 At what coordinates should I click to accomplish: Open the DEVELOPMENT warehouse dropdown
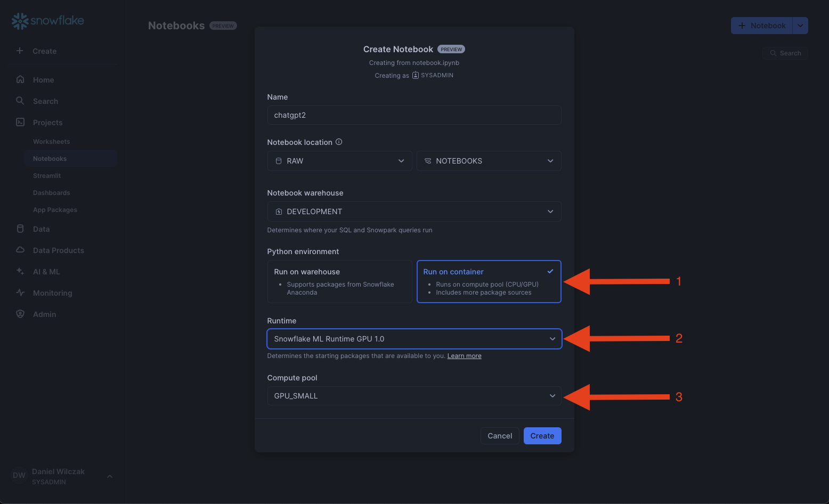pyautogui.click(x=414, y=212)
